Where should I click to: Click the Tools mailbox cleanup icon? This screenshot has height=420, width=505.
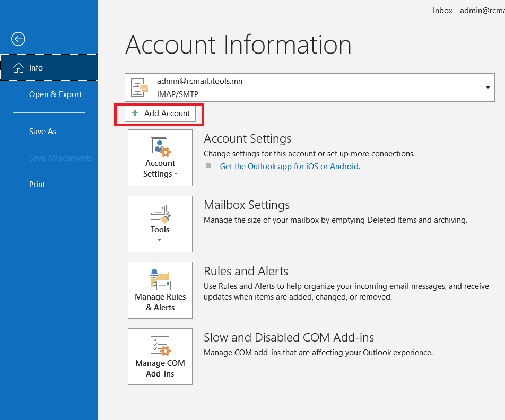(160, 213)
